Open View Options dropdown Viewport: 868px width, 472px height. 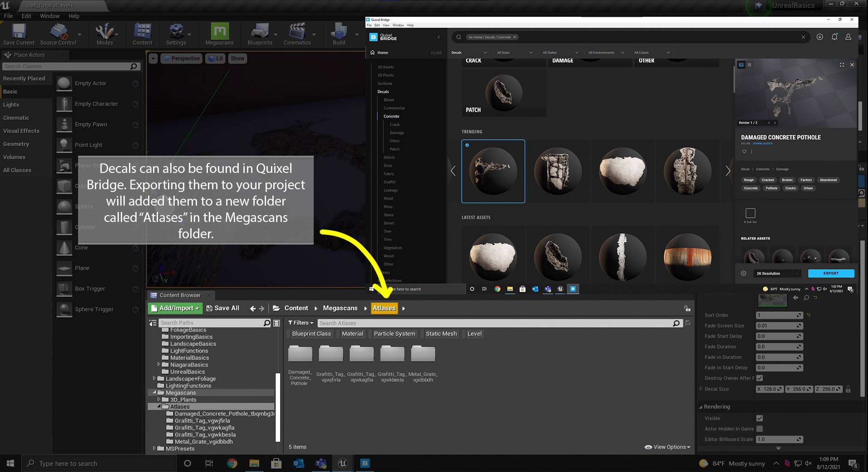pyautogui.click(x=667, y=447)
